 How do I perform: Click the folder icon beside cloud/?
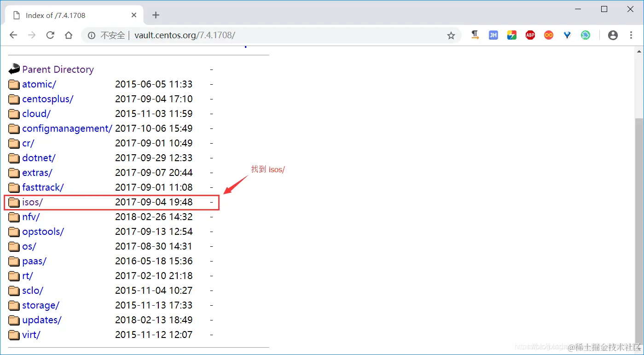[14, 114]
